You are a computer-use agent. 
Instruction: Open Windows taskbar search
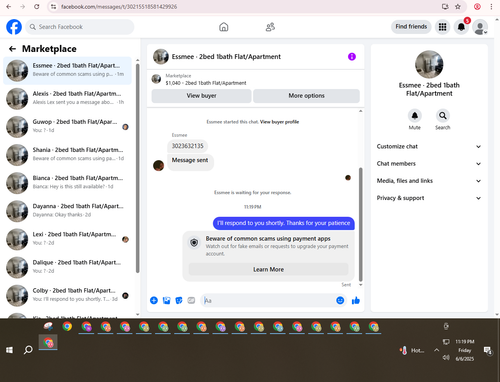[x=28, y=350]
